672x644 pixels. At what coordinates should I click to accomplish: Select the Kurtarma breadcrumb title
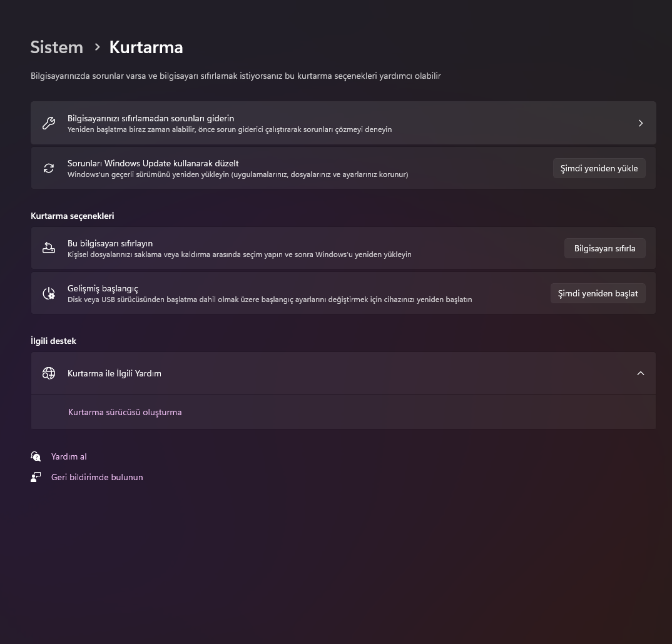pos(146,47)
